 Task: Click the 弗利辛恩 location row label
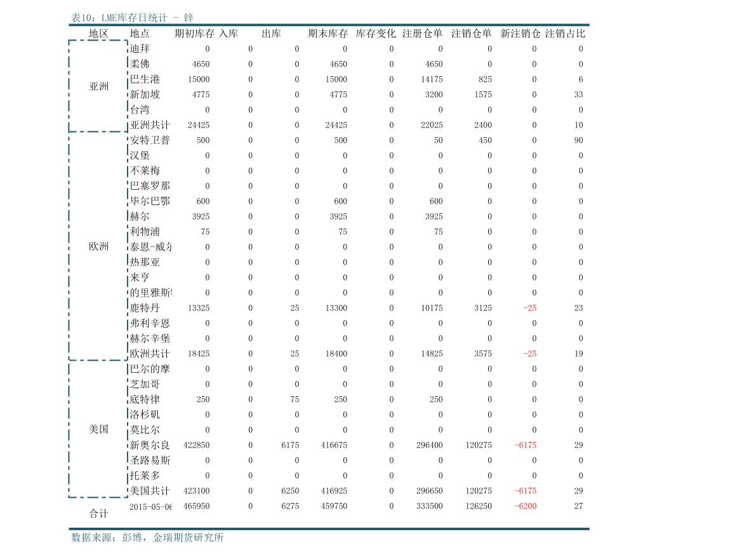150,323
